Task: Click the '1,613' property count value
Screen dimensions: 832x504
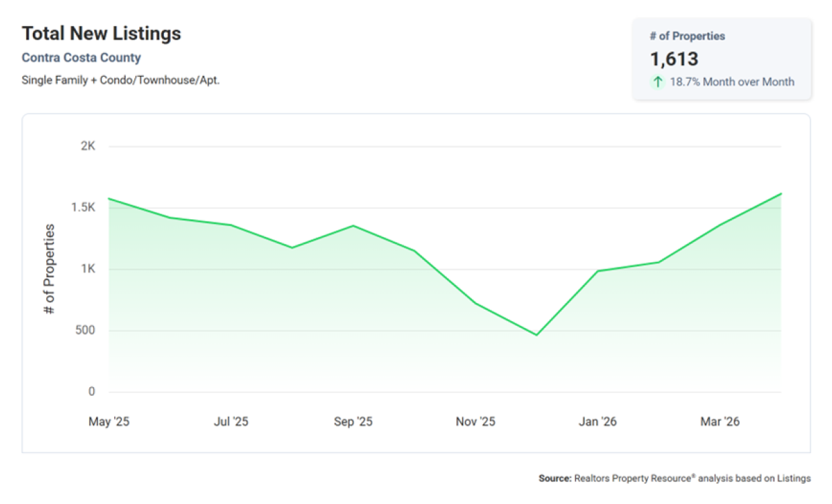Action: 674,59
